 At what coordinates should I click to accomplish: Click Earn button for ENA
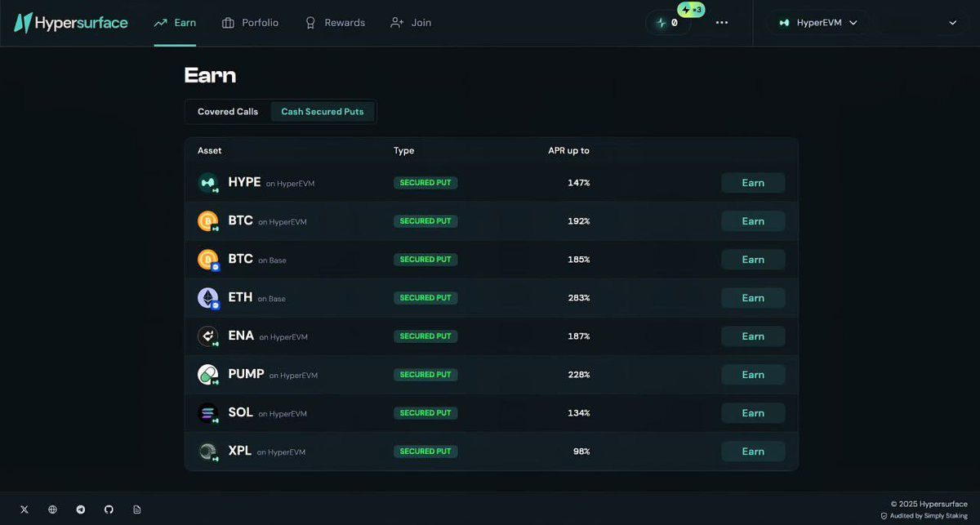753,336
